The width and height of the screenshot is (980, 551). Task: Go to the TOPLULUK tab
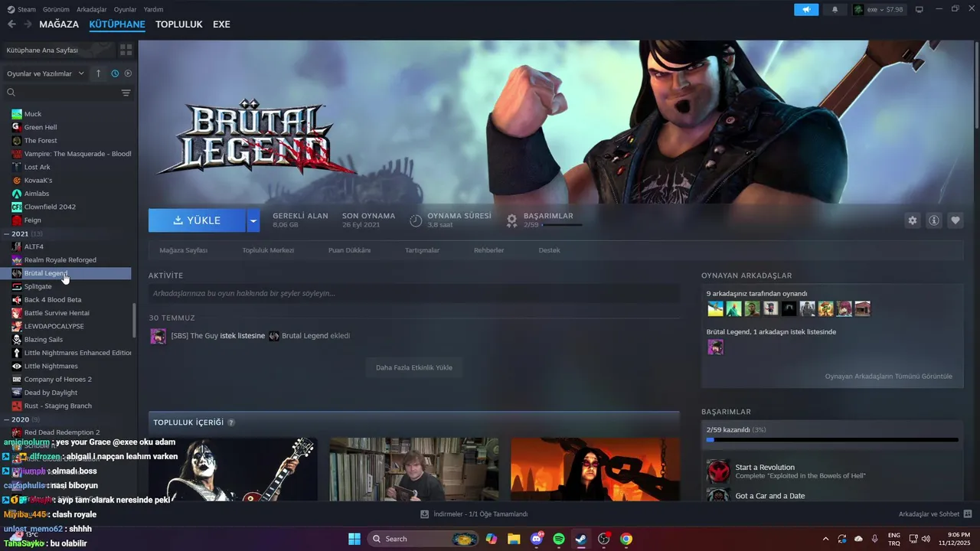pyautogui.click(x=178, y=24)
